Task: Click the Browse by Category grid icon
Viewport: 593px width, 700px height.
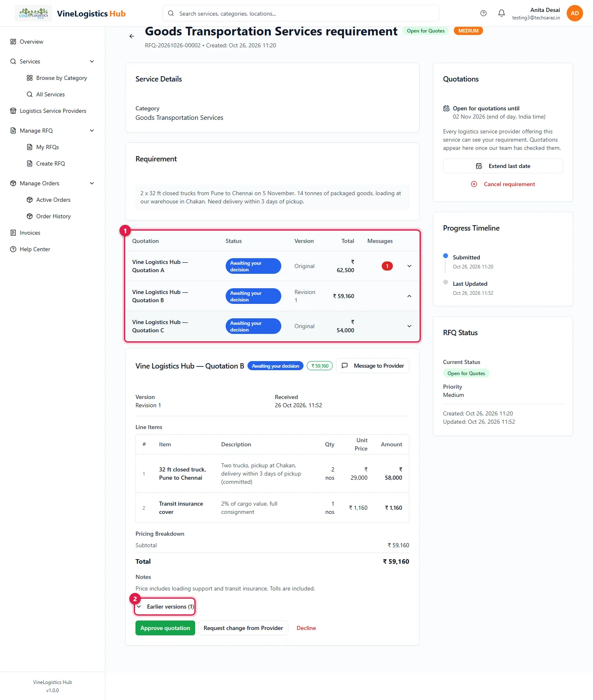Action: [30, 78]
